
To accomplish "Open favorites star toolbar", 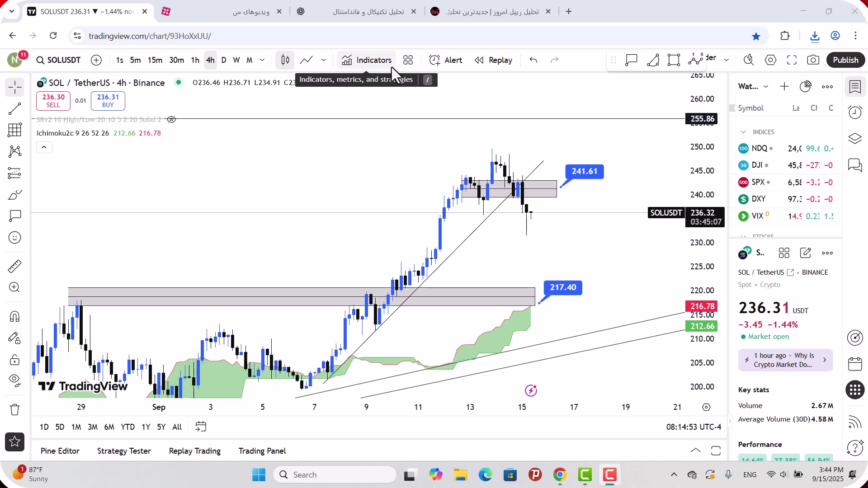I will pyautogui.click(x=14, y=442).
